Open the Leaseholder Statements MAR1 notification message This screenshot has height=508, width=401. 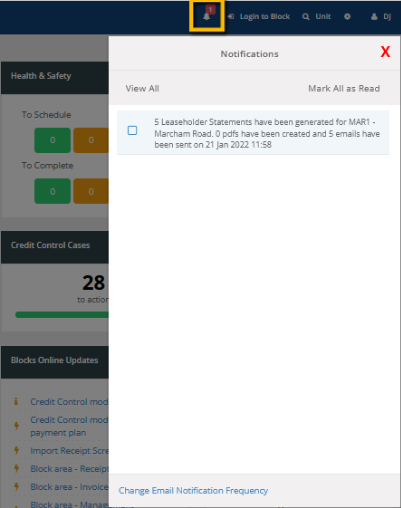(x=267, y=133)
